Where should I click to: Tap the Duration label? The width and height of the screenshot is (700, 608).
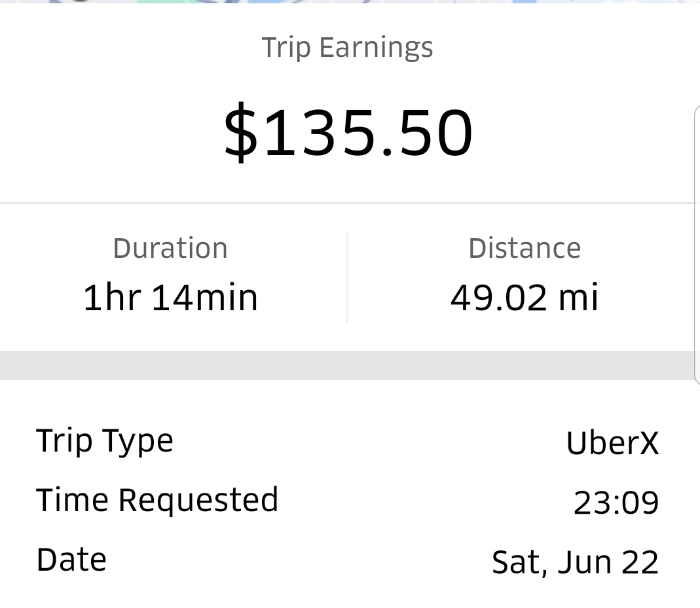(170, 249)
